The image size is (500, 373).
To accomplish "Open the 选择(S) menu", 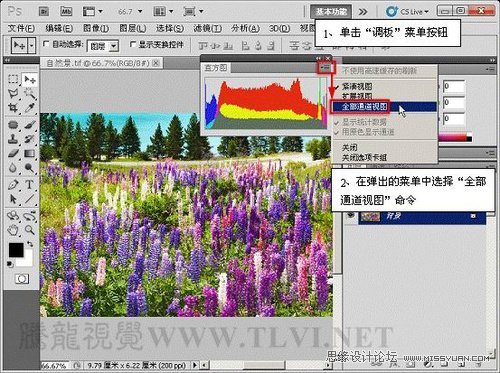I will tap(170, 29).
